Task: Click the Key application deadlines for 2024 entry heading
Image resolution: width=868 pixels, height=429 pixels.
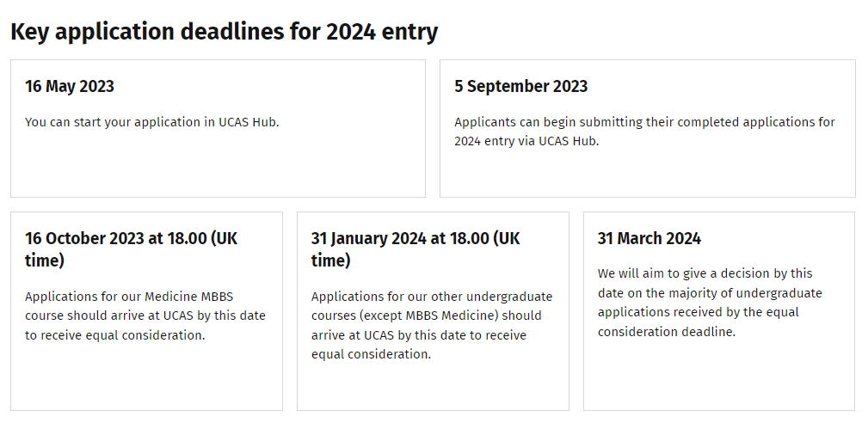Action: coord(225,32)
